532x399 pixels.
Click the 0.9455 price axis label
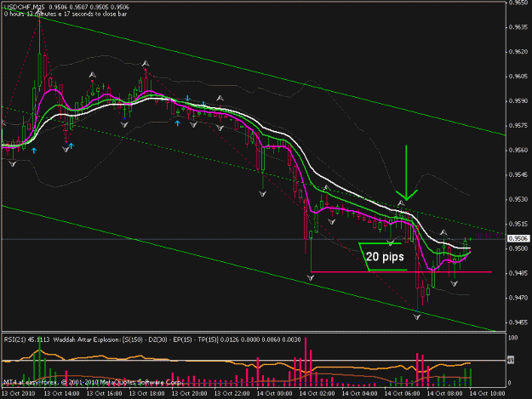(x=518, y=322)
